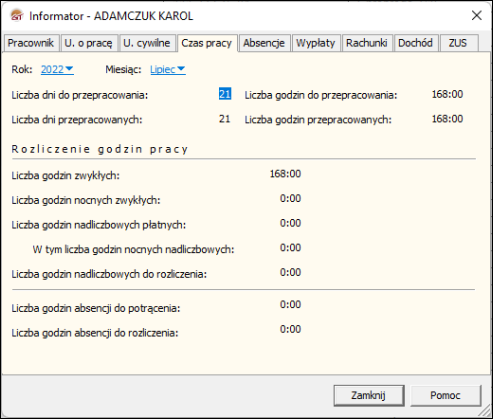Click the 168:00 hours-to-work value

click(447, 94)
